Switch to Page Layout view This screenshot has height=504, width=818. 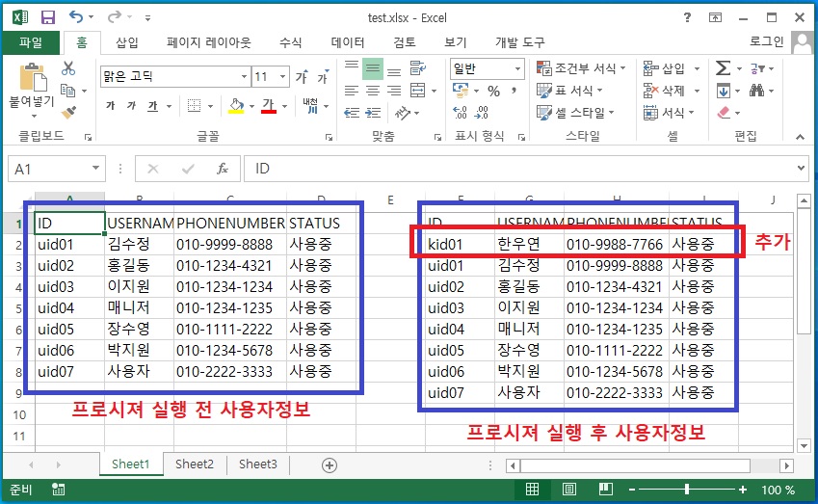pos(569,490)
